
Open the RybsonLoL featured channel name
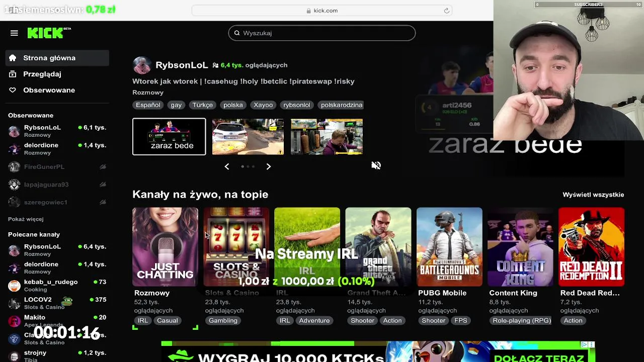[x=182, y=65]
